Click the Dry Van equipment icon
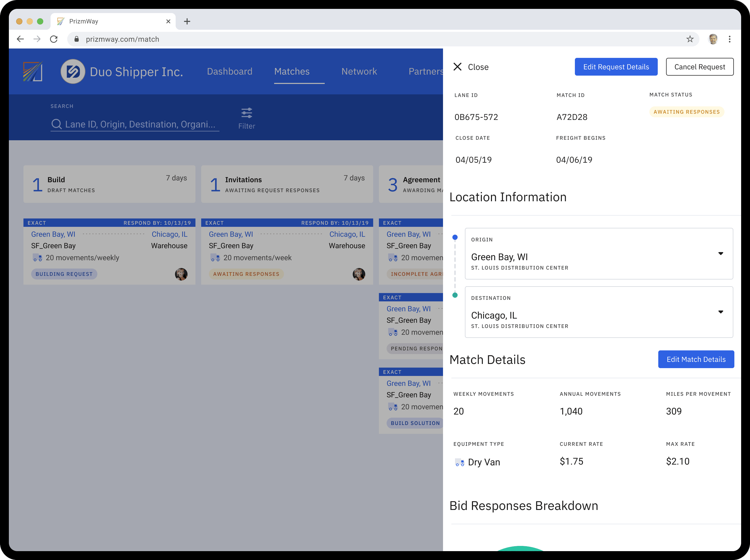Image resolution: width=750 pixels, height=560 pixels. pos(460,462)
